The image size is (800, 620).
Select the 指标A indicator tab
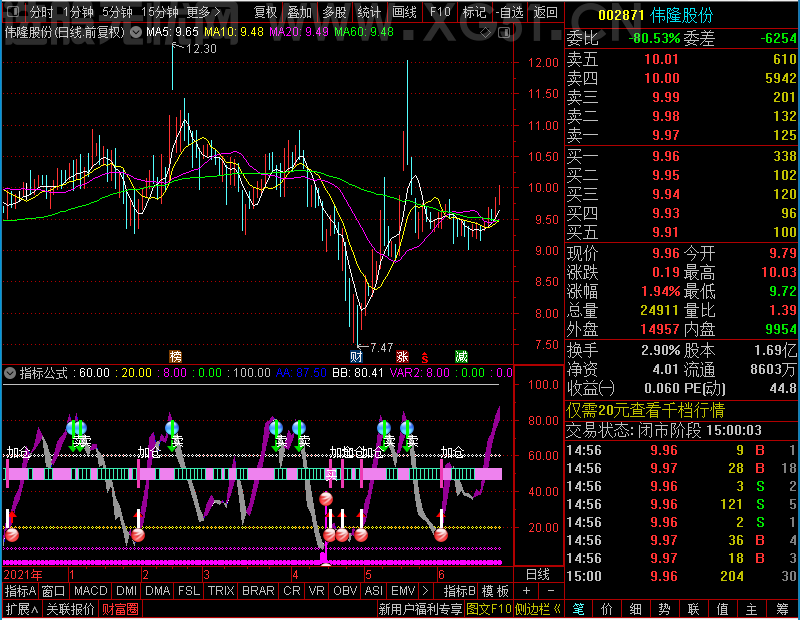[x=20, y=591]
